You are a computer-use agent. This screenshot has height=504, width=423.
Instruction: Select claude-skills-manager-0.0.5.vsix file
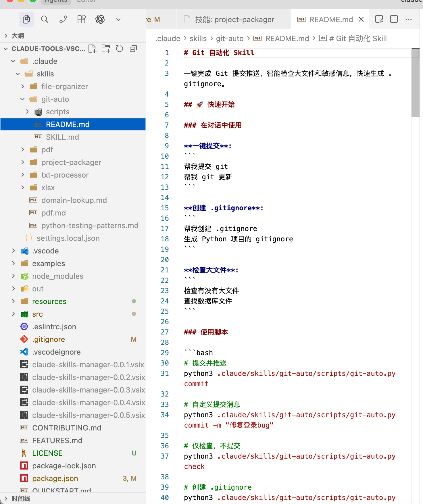tap(73, 415)
